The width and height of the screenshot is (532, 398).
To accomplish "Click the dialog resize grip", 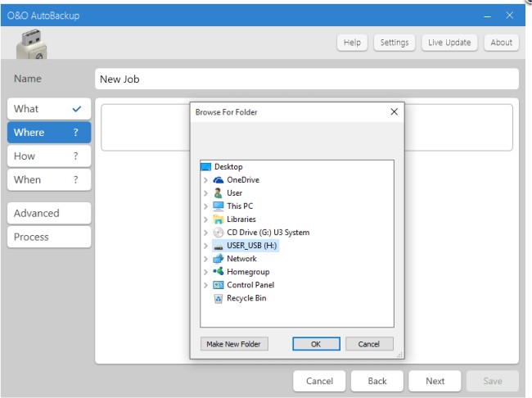I will point(399,355).
